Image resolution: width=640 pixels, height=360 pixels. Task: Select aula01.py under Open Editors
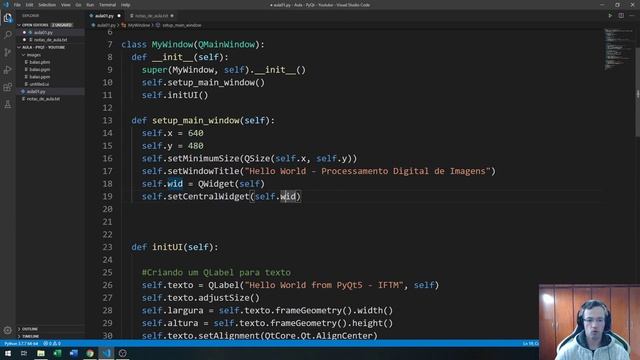point(43,33)
